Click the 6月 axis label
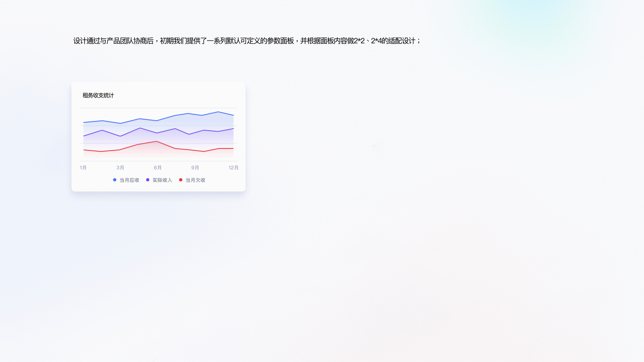The height and width of the screenshot is (362, 644). point(158,168)
